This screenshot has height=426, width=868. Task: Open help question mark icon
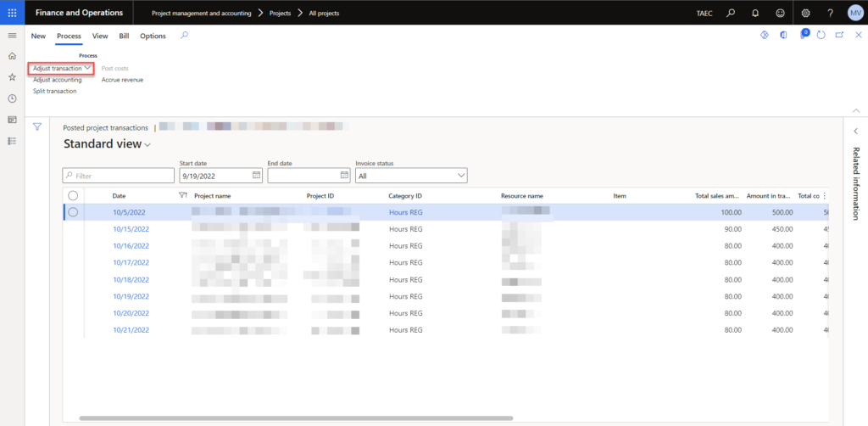[831, 13]
